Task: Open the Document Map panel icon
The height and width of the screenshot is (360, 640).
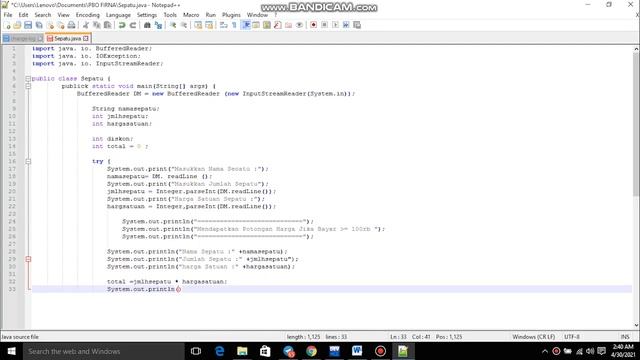Action: point(267,25)
